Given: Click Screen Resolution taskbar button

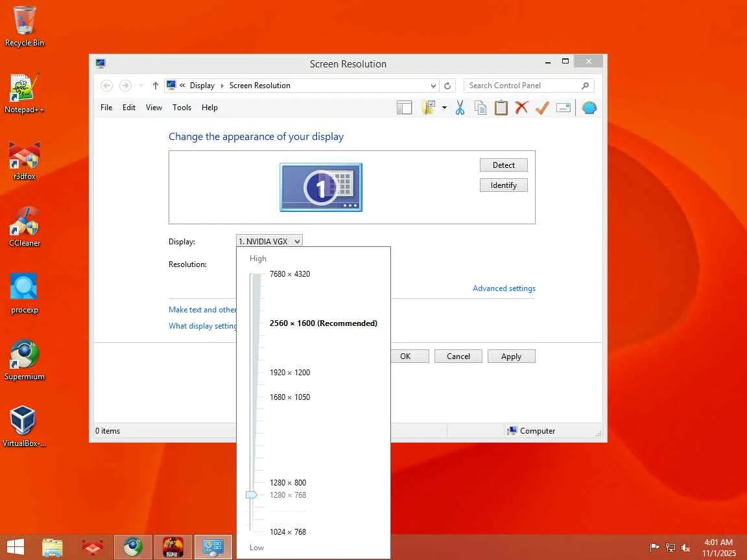Looking at the screenshot, I should click(x=213, y=547).
